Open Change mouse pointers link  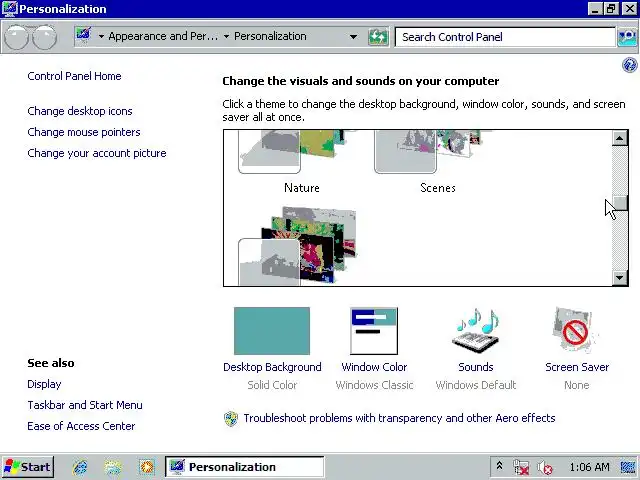84,132
